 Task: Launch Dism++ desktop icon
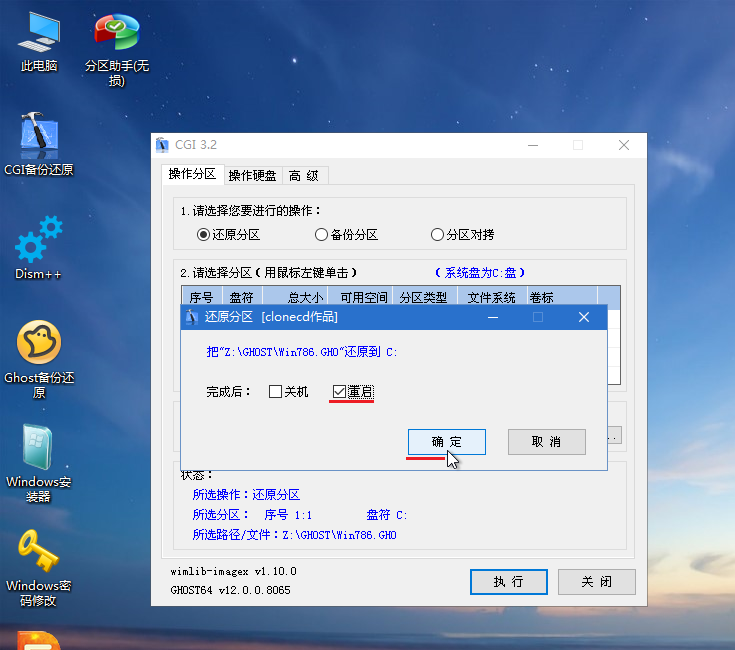pos(38,248)
